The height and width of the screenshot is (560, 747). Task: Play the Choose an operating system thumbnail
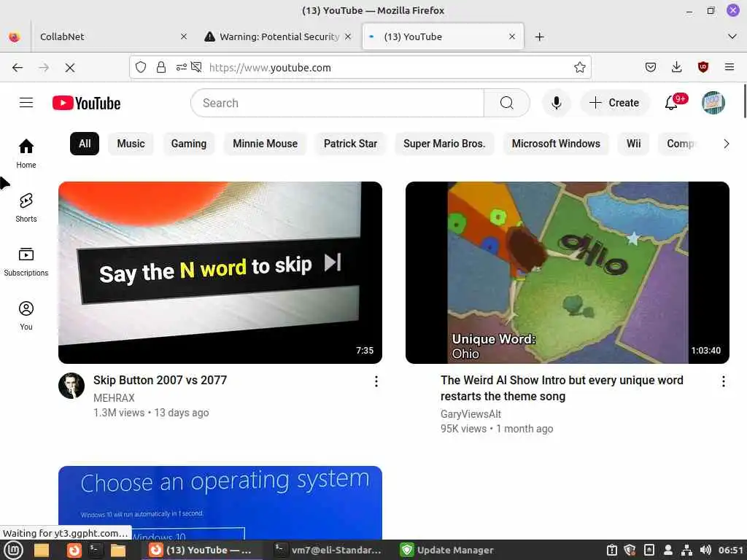pyautogui.click(x=220, y=502)
